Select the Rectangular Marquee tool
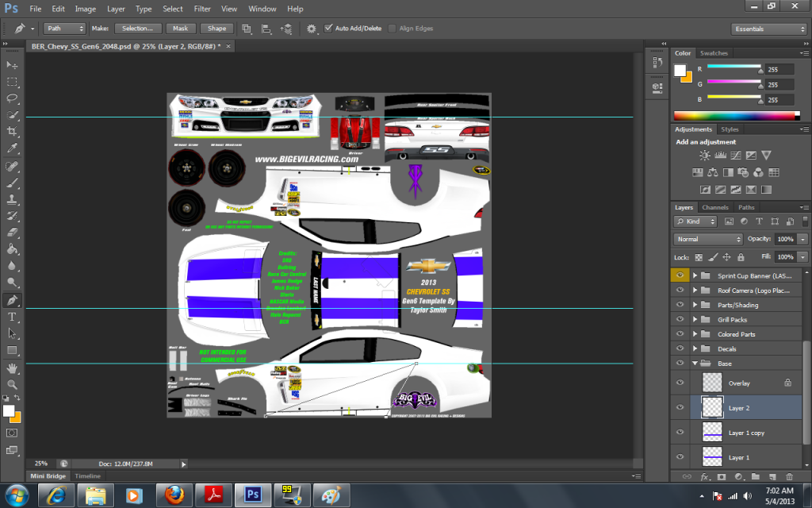This screenshot has height=508, width=812. coord(12,82)
